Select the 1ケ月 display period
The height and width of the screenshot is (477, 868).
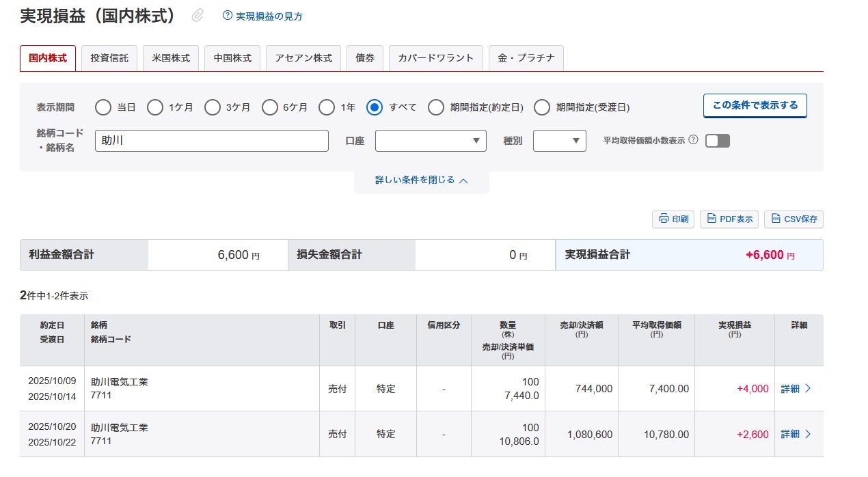tap(155, 107)
